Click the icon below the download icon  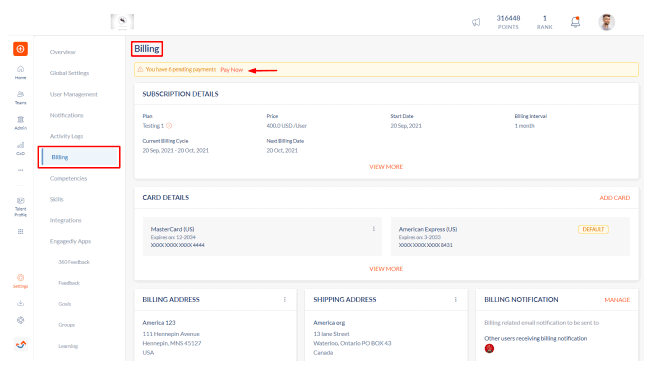click(x=20, y=320)
